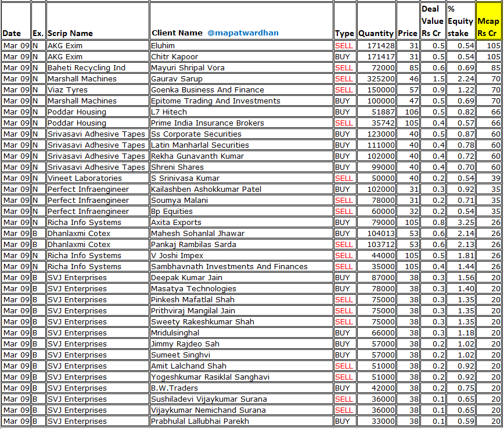Select the 'Masatya Technologies' cell
Image resolution: width=504 pixels, height=429 pixels.
tap(242, 289)
